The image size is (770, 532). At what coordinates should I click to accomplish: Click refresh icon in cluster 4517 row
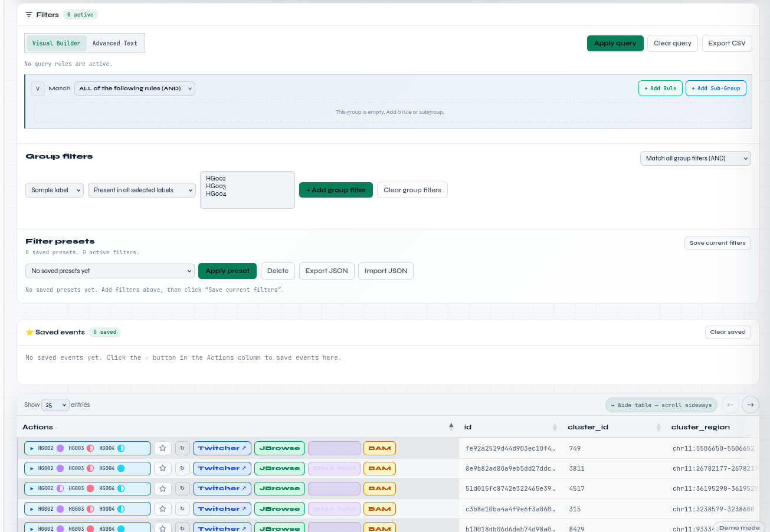[182, 488]
